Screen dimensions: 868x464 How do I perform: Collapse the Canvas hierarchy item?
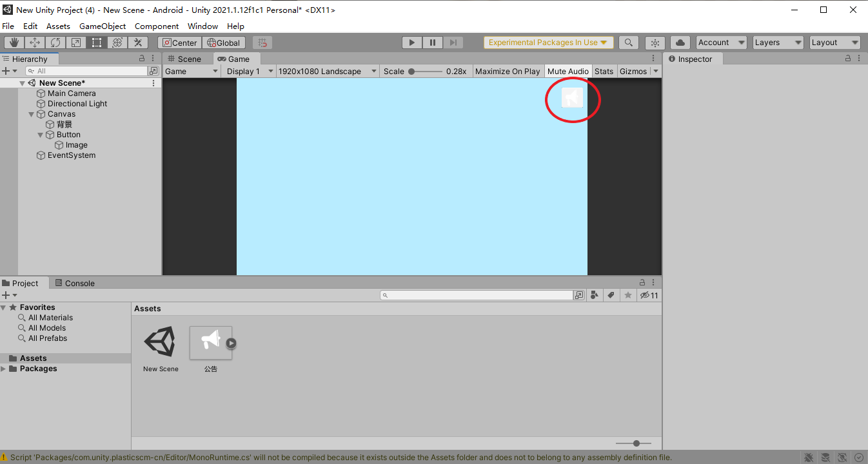32,114
